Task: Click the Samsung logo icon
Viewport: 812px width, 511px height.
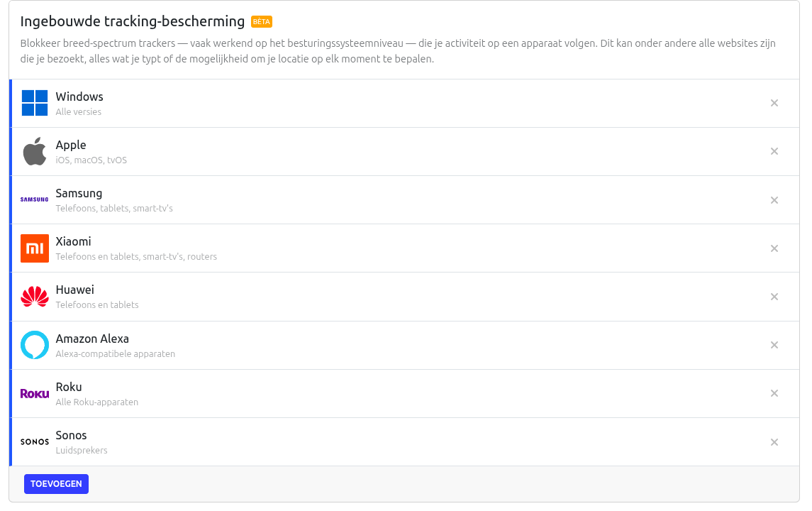Action: pos(35,199)
